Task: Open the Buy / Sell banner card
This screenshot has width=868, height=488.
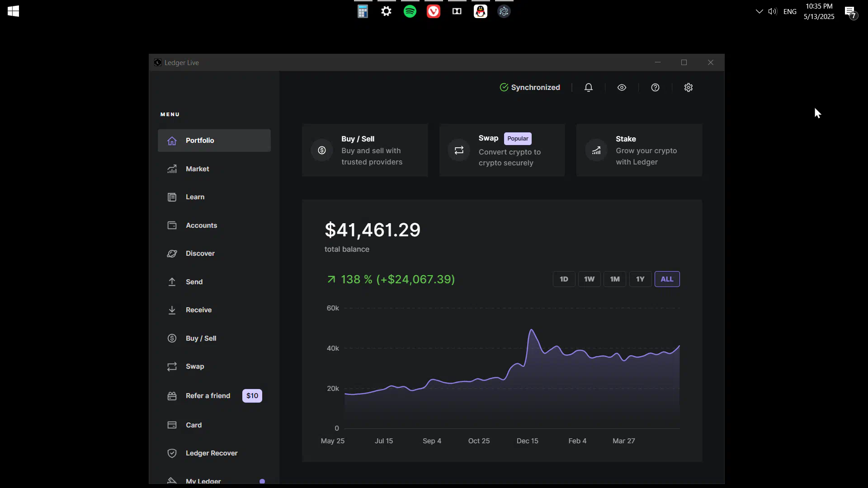Action: pos(365,150)
